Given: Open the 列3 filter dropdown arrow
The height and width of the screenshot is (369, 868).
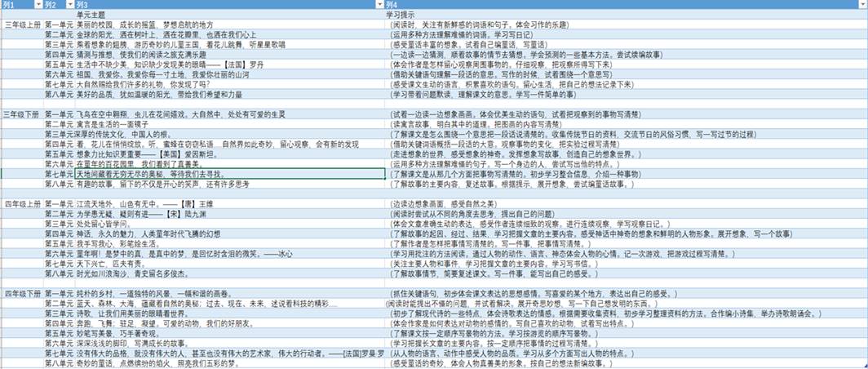Looking at the screenshot, I should coord(379,5).
